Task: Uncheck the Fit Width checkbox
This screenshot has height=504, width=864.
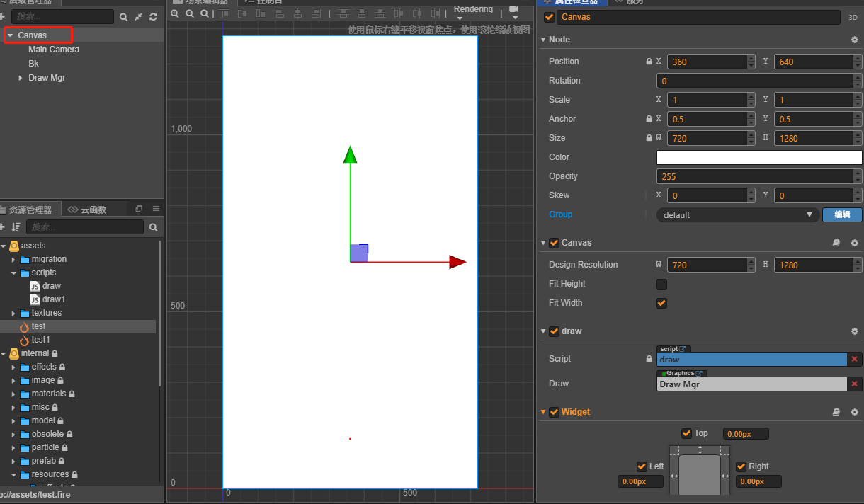Action: click(x=661, y=303)
